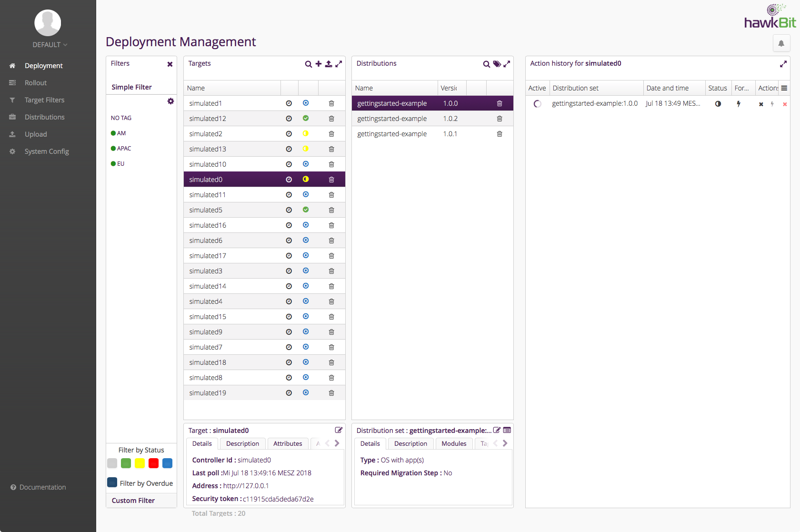Image resolution: width=800 pixels, height=532 pixels.
Task: Search targets with the magnifier icon
Action: [309, 64]
